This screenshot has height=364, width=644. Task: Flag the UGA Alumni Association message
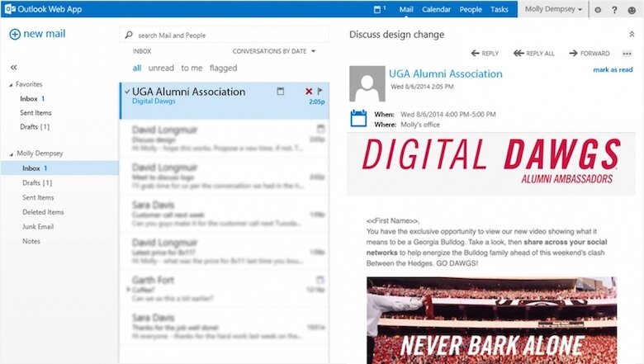click(320, 91)
